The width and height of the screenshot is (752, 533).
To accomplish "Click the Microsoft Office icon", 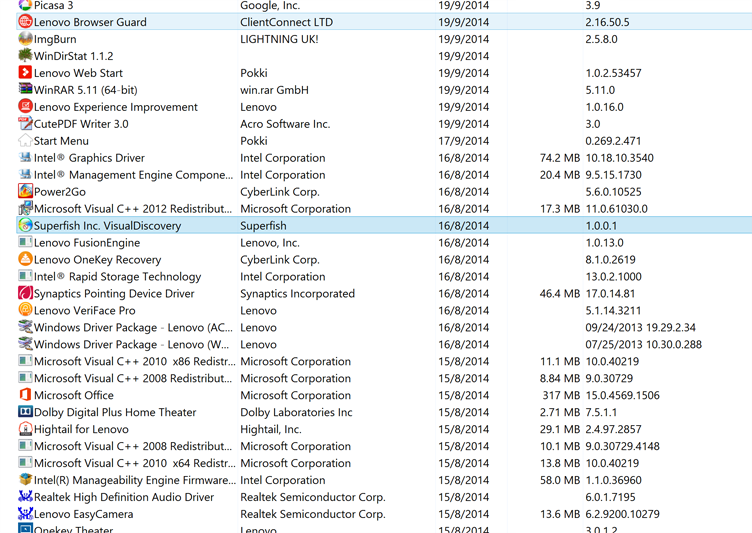I will tap(25, 395).
